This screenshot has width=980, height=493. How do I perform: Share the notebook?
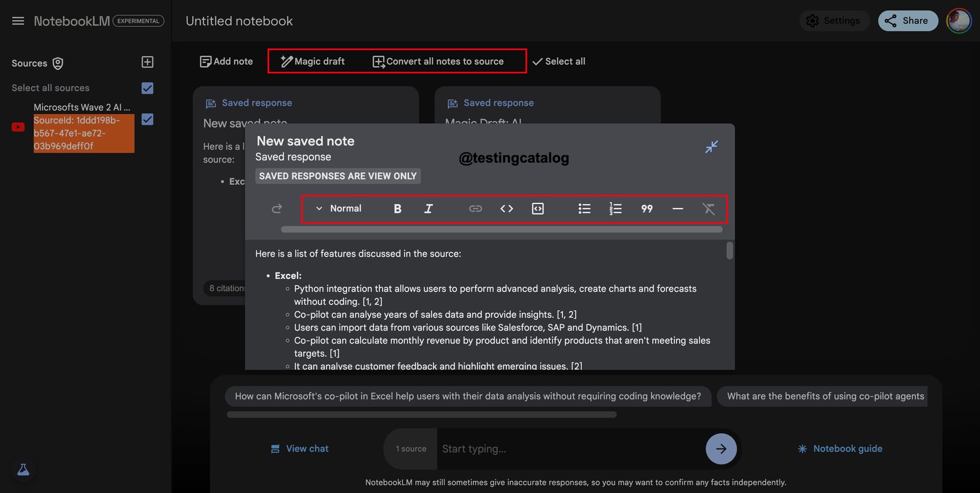[908, 21]
